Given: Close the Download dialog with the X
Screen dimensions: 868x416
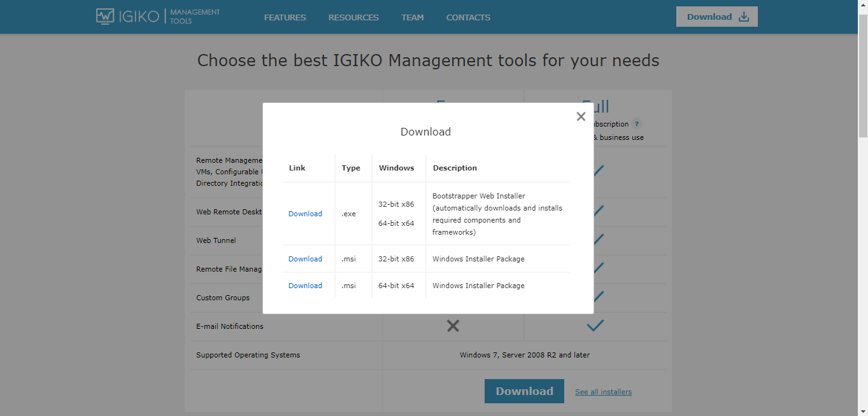Looking at the screenshot, I should coord(581,116).
